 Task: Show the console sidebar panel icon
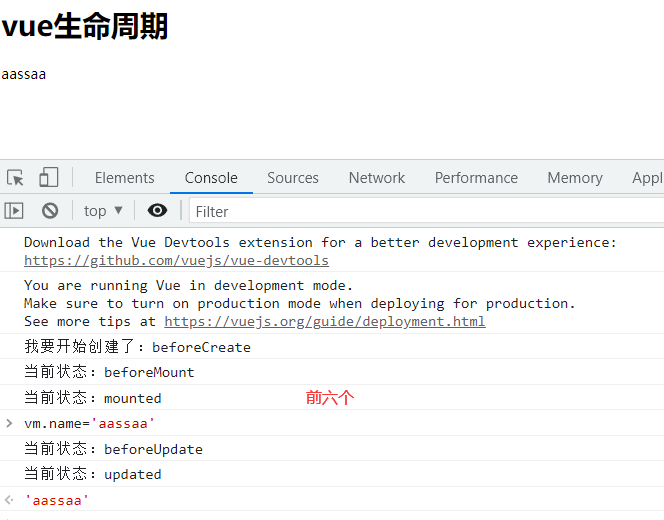point(14,210)
